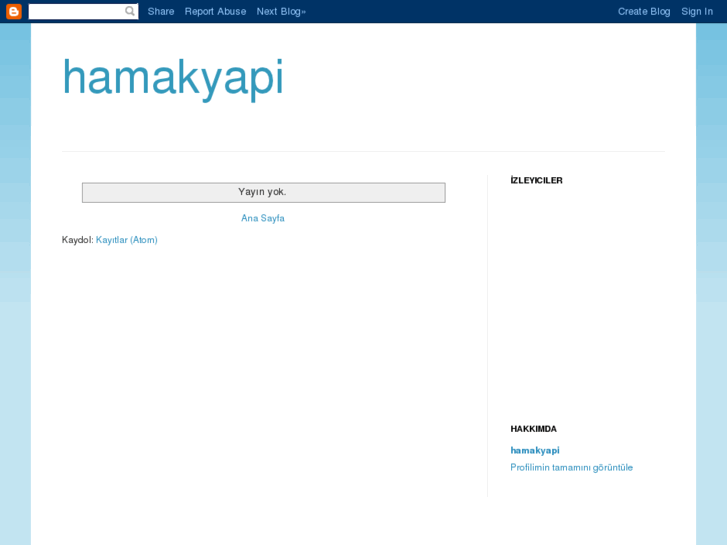The image size is (727, 545).
Task: Click the Create Blog link
Action: click(644, 11)
